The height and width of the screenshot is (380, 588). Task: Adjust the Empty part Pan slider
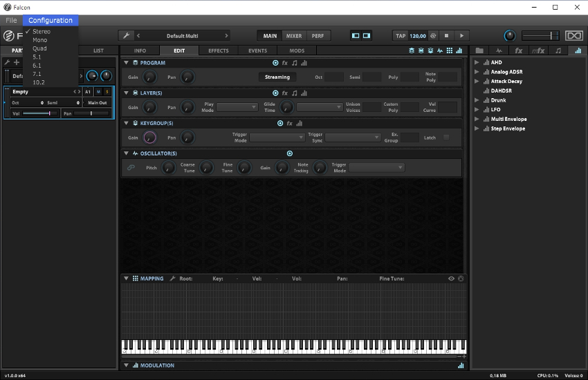91,113
